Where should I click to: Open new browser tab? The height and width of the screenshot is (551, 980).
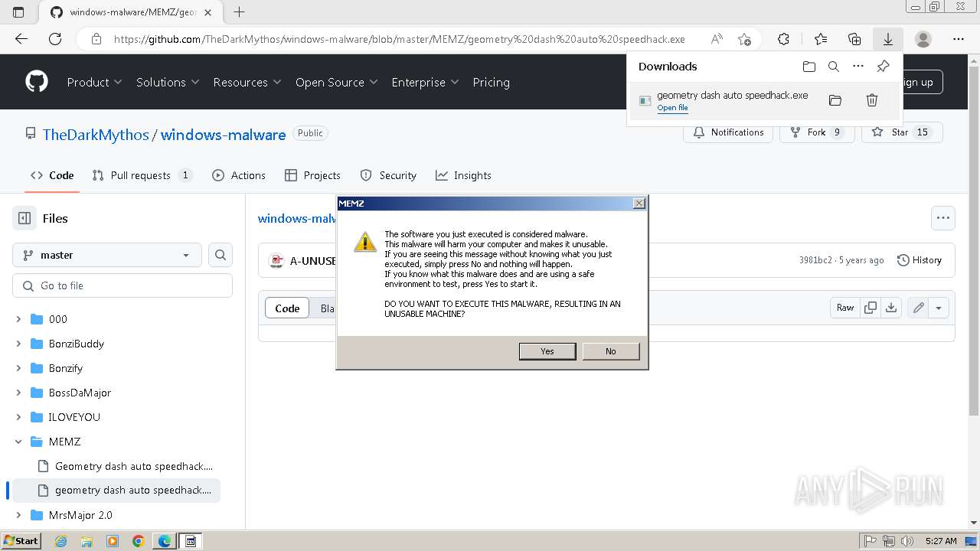click(x=240, y=12)
